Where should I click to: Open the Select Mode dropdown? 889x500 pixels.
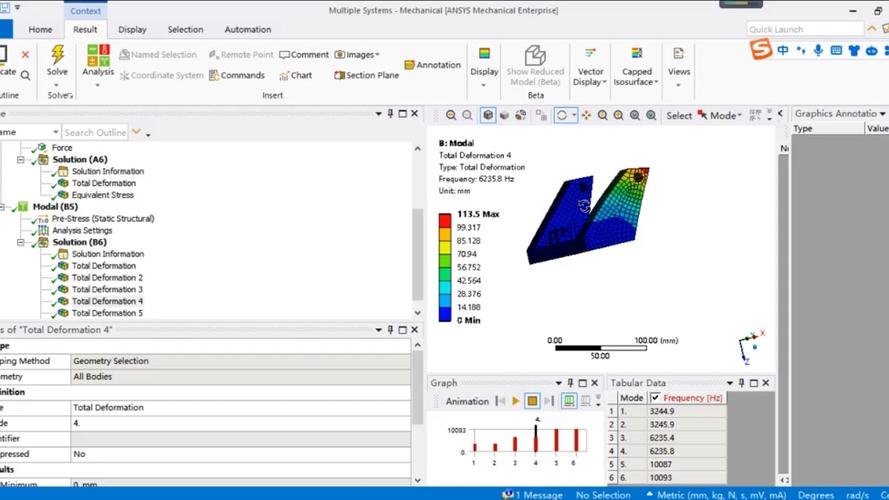coord(719,115)
